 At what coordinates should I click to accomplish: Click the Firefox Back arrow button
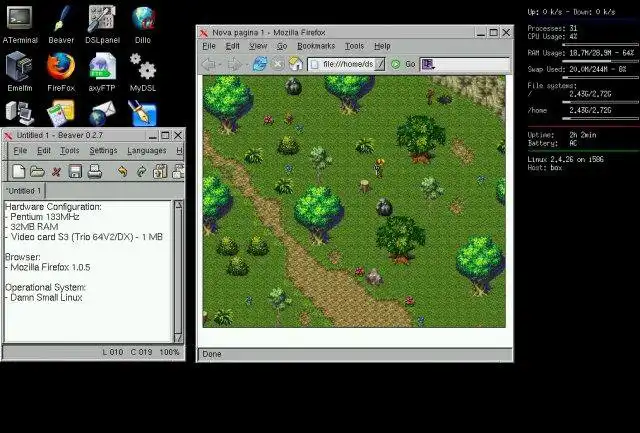[209, 64]
